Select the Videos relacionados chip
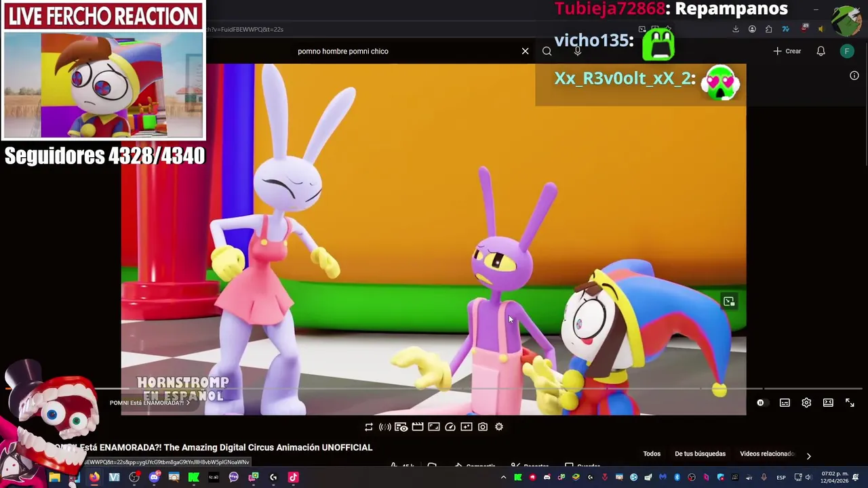Image resolution: width=868 pixels, height=488 pixels. [766, 454]
